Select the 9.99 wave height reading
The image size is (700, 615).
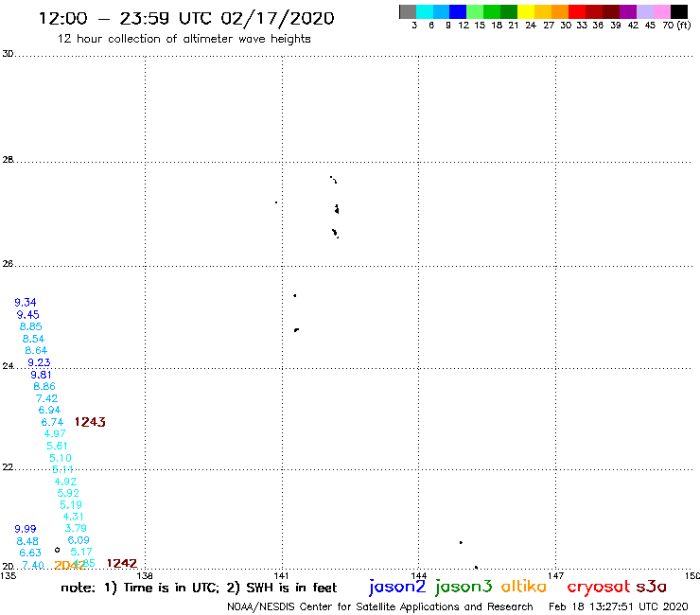[26, 529]
